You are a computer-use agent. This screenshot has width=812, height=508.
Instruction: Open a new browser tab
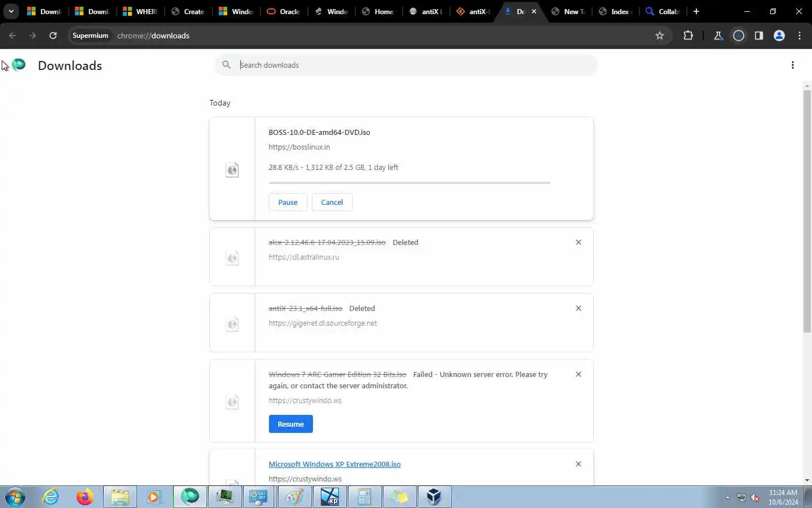point(696,11)
